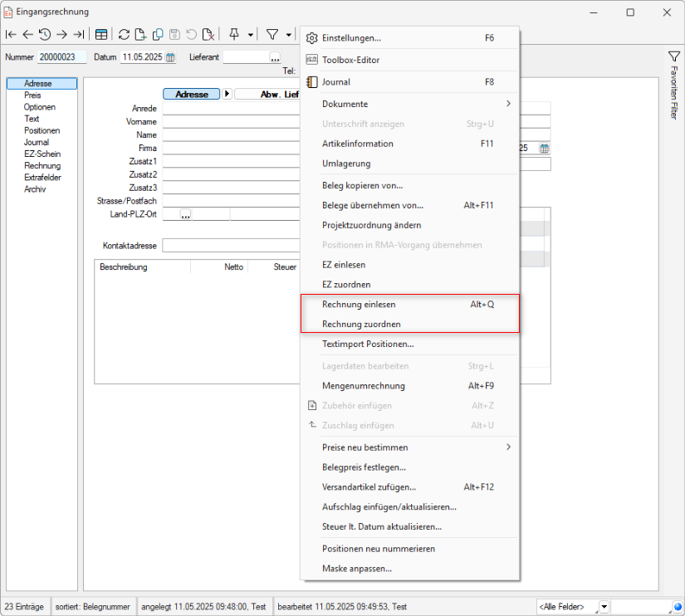
Task: Open the dropdown arrow next to the pin icon
Action: 250,35
